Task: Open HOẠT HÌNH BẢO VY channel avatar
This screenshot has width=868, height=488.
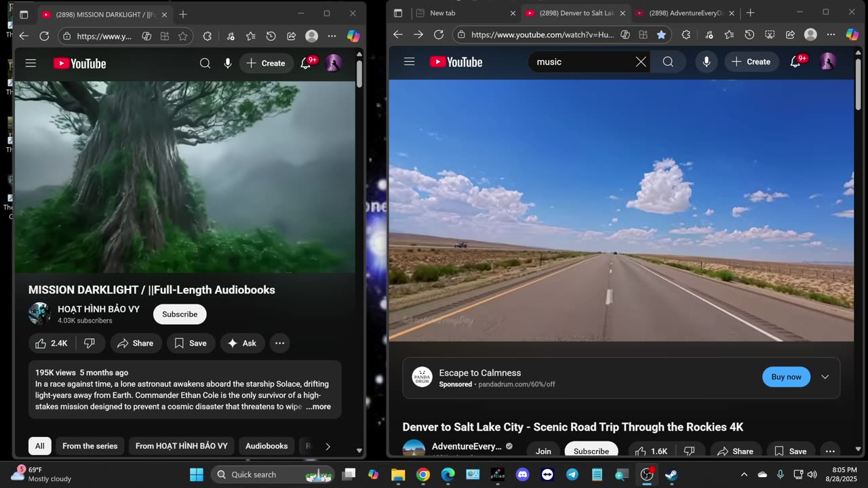Action: (39, 314)
